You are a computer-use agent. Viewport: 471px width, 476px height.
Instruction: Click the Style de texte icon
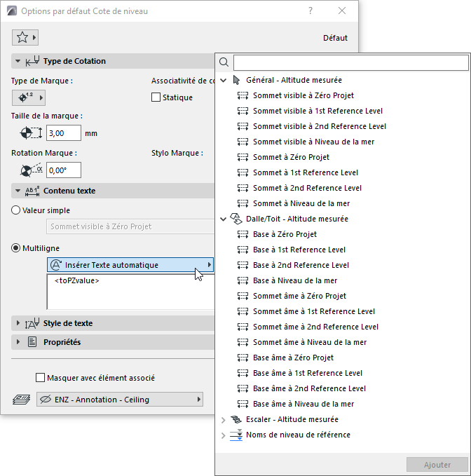pos(32,323)
